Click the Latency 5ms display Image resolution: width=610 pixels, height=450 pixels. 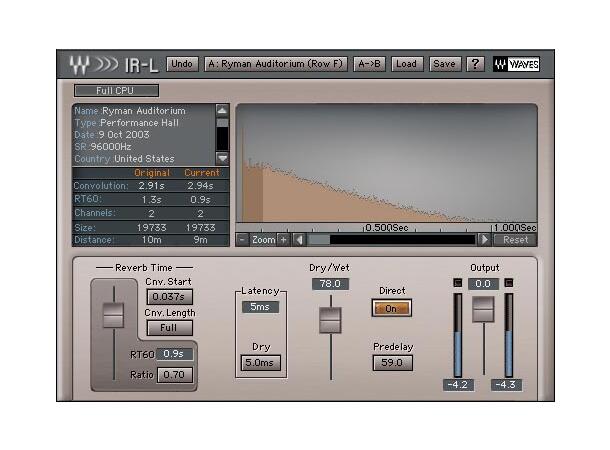(x=260, y=307)
